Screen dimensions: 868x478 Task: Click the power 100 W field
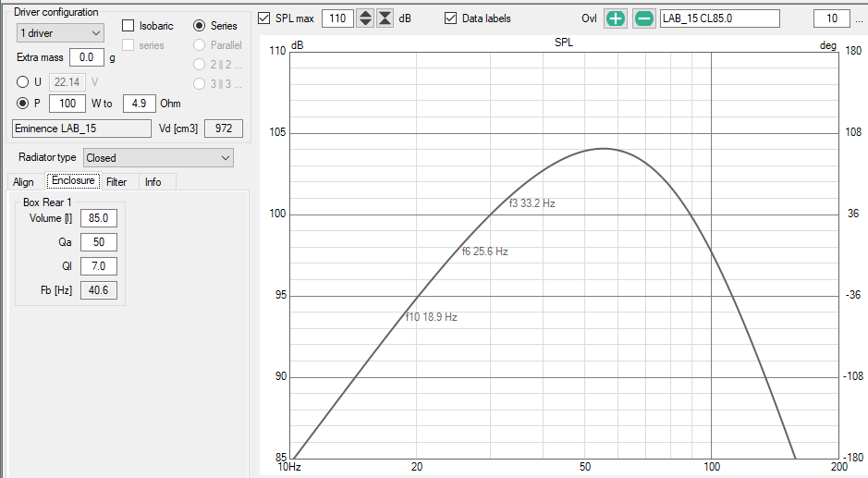(67, 103)
